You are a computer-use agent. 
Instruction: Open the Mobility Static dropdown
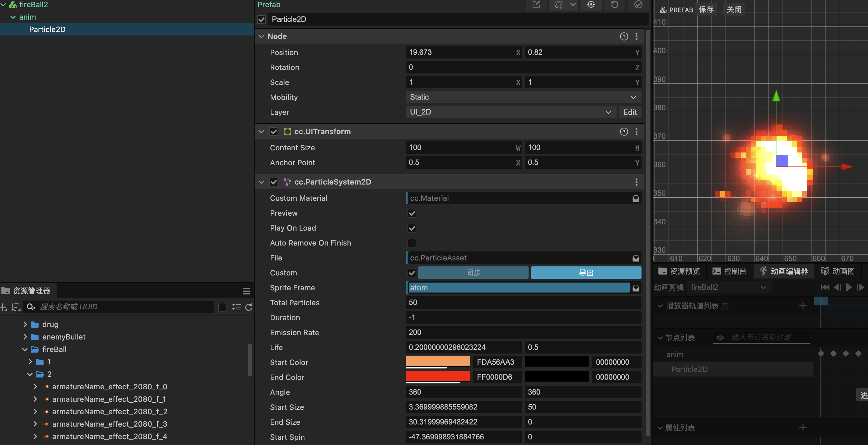tap(523, 97)
